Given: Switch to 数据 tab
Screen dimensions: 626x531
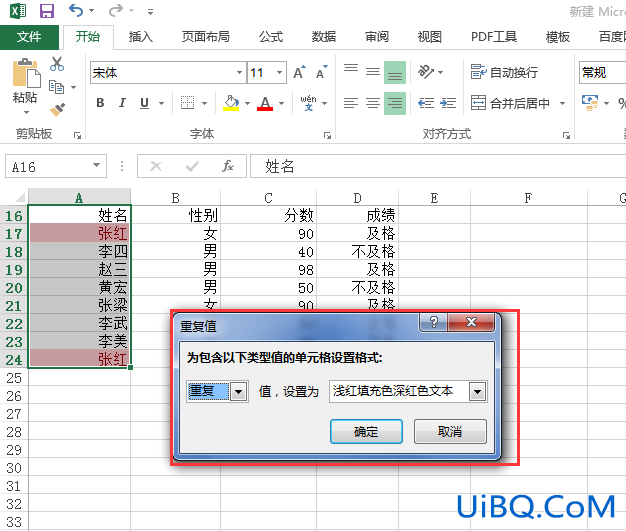Looking at the screenshot, I should click(324, 37).
